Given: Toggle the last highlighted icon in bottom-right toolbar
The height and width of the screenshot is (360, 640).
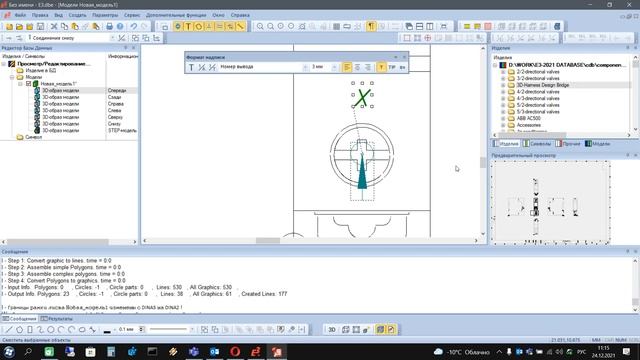Looking at the screenshot, I should (x=391, y=329).
